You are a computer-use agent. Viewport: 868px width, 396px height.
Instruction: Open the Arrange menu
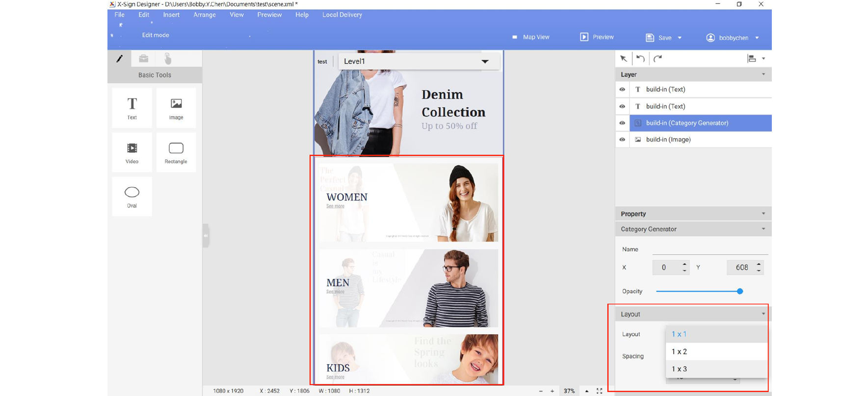205,15
